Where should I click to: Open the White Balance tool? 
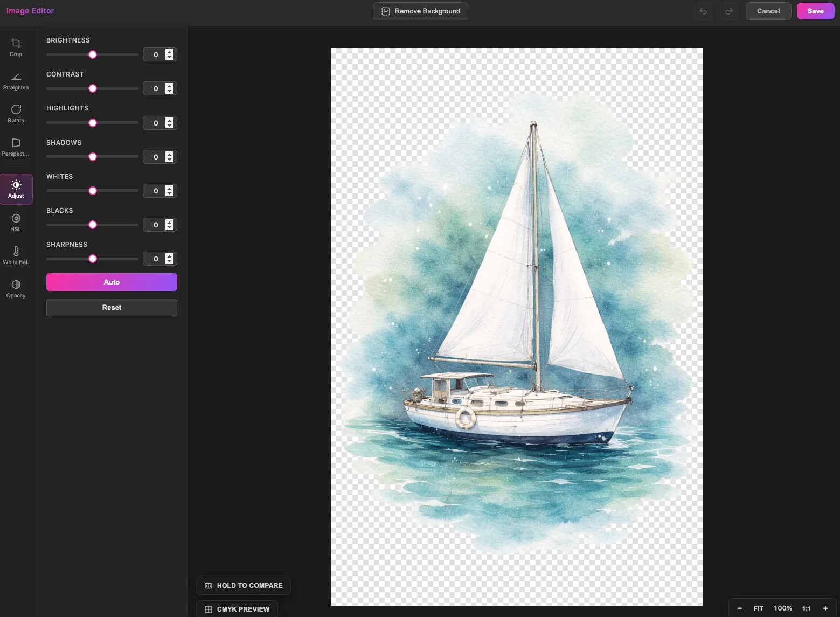[16, 255]
